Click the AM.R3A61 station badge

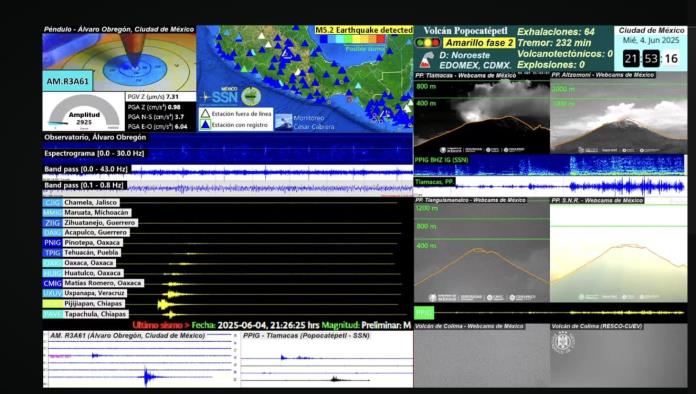pyautogui.click(x=68, y=81)
